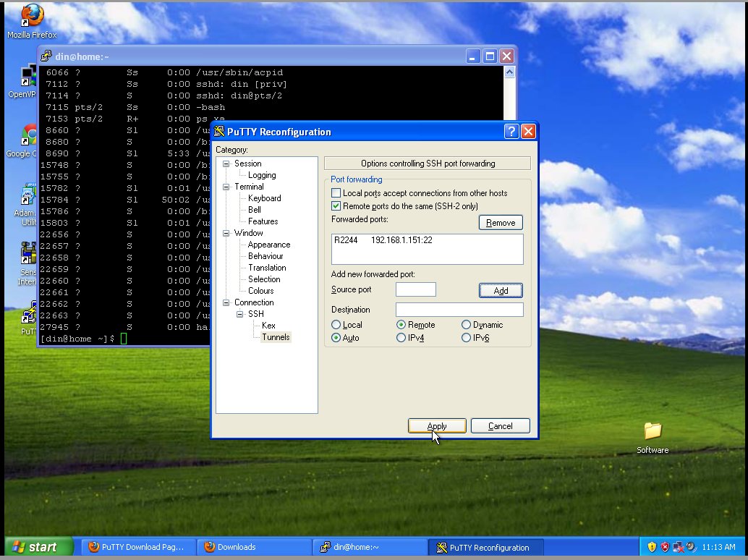Collapse the Session tree node
748x560 pixels.
(x=226, y=164)
